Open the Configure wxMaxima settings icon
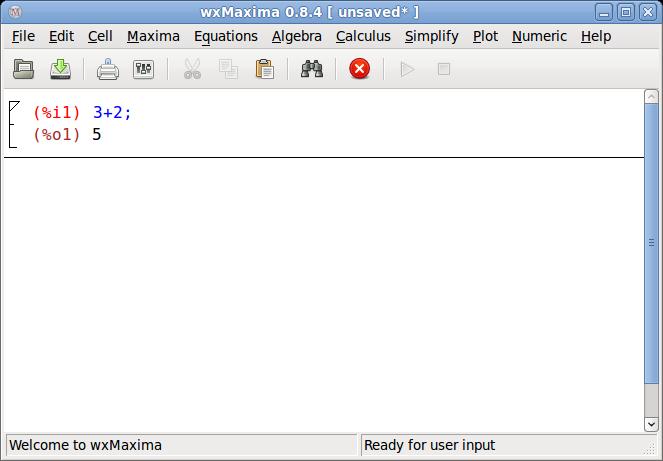663x461 pixels. 143,69
